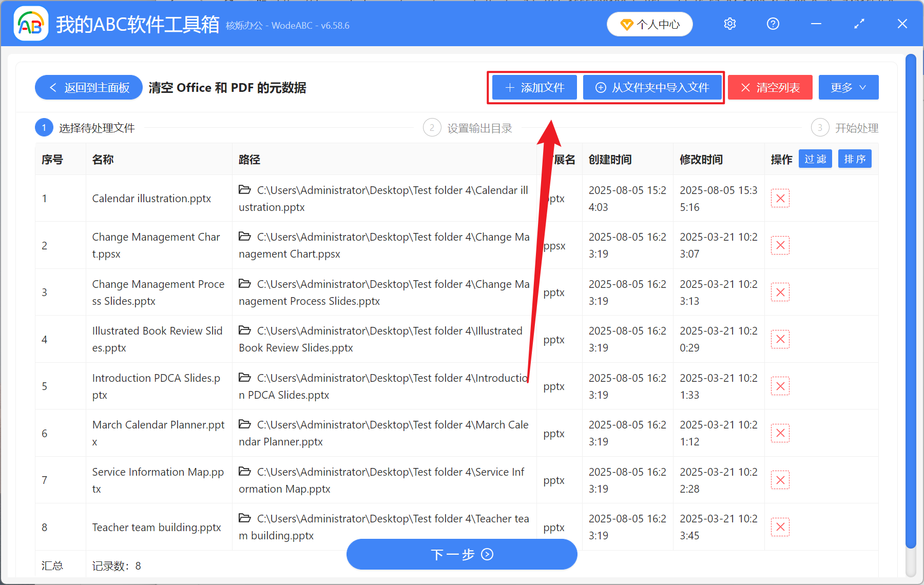Open the help icon in title bar
Screen dimensions: 924x585
(x=773, y=24)
